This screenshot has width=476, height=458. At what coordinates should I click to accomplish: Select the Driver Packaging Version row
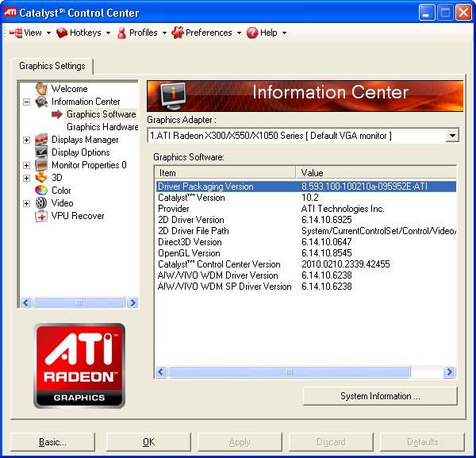[x=305, y=187]
